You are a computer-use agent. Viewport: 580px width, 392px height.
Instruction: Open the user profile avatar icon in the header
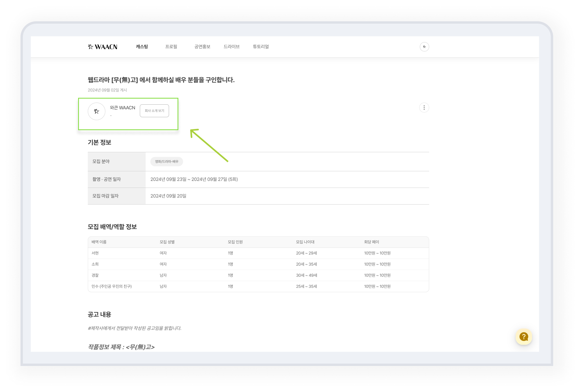pos(424,47)
